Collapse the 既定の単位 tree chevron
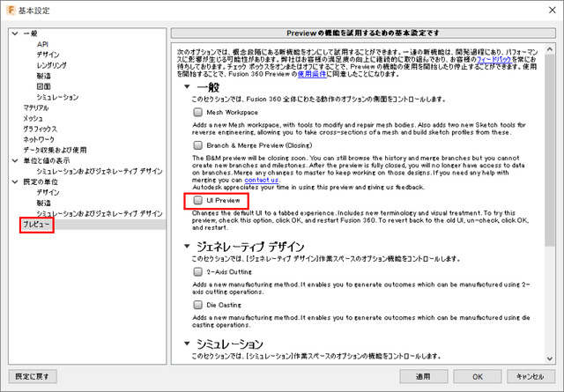Image resolution: width=564 pixels, height=392 pixels. pos(15,182)
